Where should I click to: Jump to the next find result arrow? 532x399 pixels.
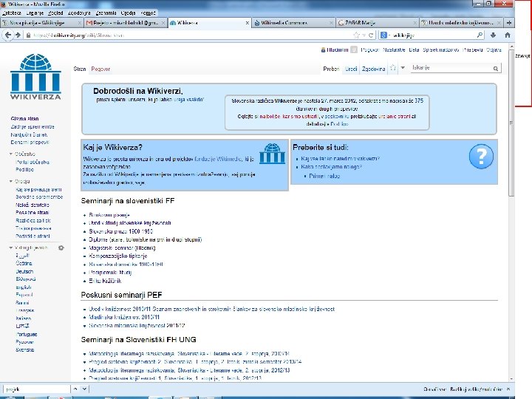tap(84, 389)
